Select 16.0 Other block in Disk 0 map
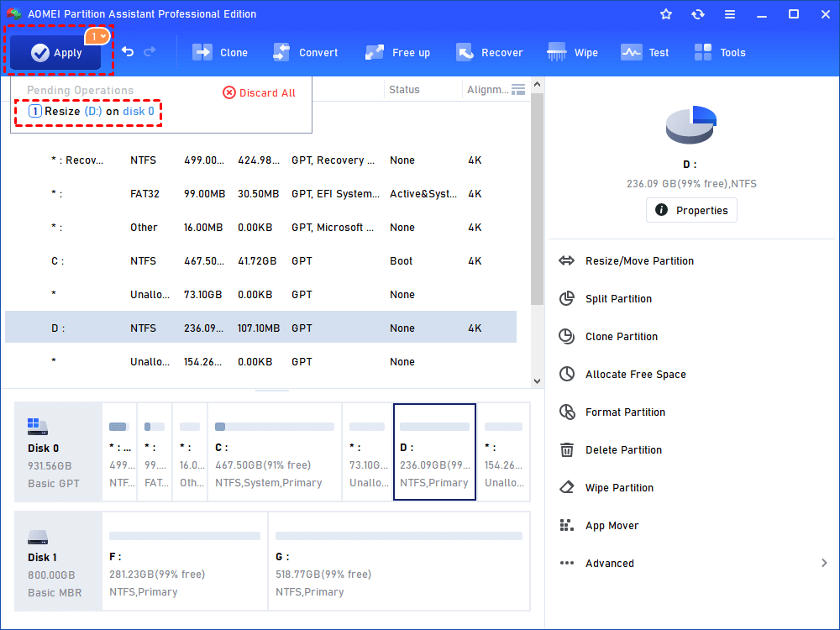Screen dimensions: 840x630 [x=190, y=452]
